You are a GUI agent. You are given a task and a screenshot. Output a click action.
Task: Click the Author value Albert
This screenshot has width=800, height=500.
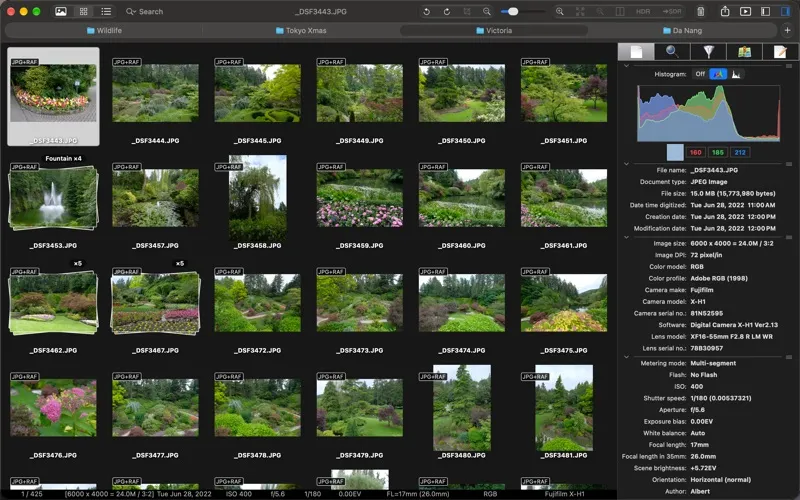(x=700, y=491)
